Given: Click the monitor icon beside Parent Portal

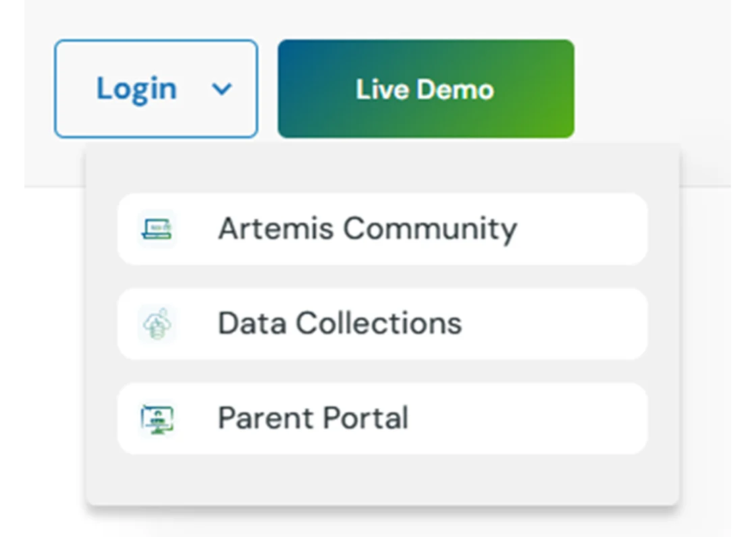Looking at the screenshot, I should point(157,419).
